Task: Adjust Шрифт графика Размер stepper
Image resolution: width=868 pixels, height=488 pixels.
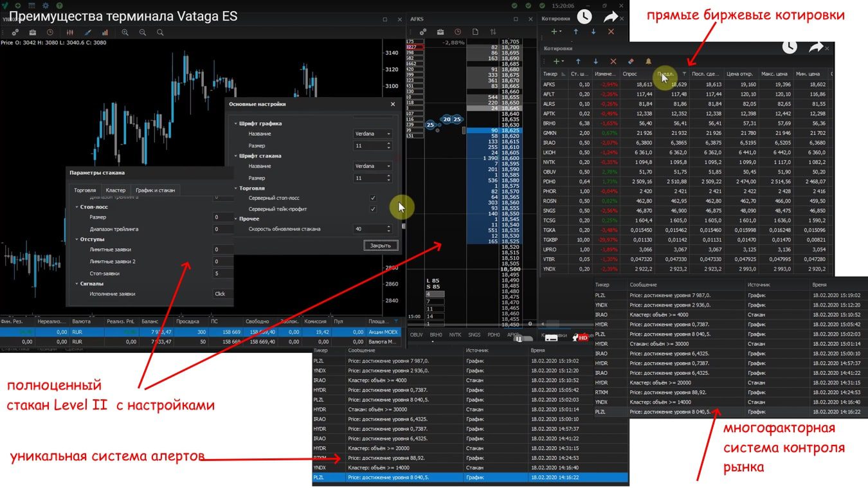Action: (x=389, y=146)
